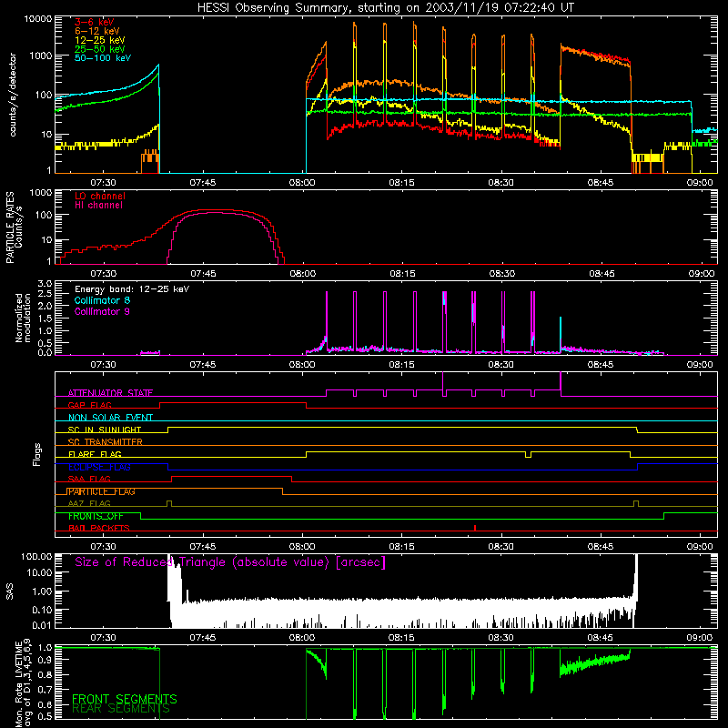Click the PARTICLE RATES Counts/s axis label
The height and width of the screenshot is (728, 728).
pos(14,227)
